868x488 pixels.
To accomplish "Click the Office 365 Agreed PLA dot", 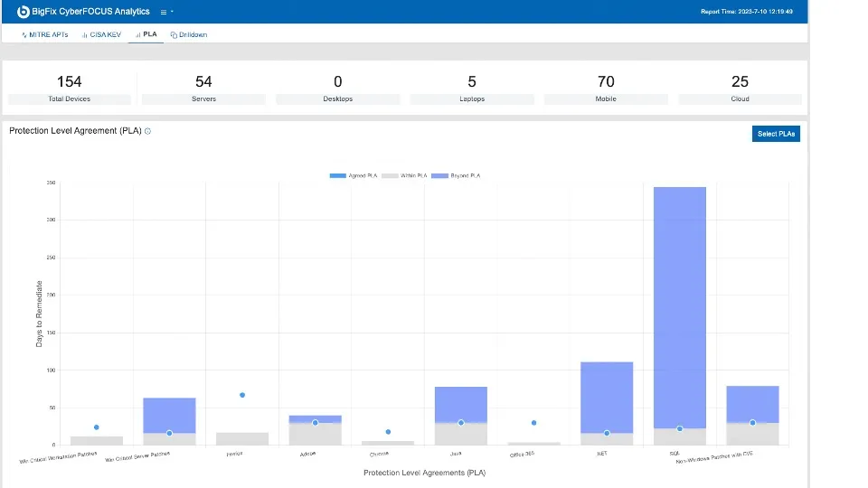I will point(533,423).
